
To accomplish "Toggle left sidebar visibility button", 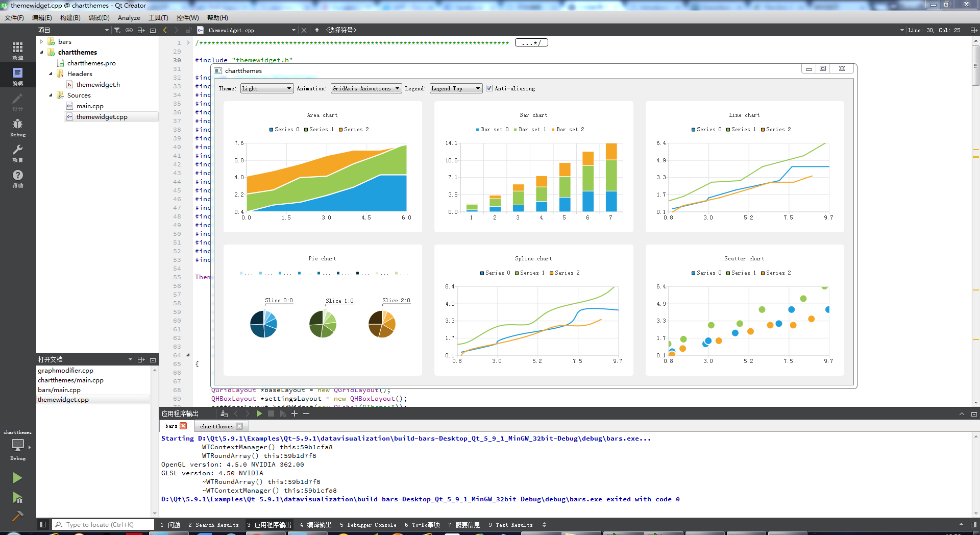I will tap(43, 524).
